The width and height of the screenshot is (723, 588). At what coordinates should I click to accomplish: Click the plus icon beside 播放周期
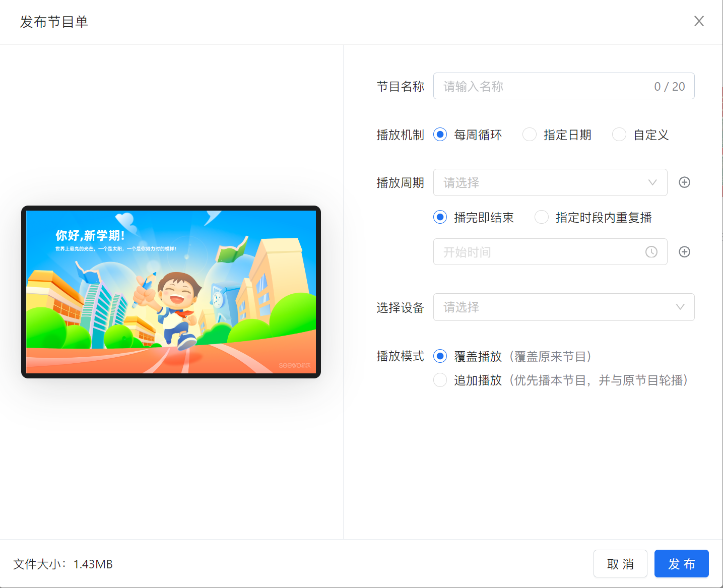tap(684, 182)
